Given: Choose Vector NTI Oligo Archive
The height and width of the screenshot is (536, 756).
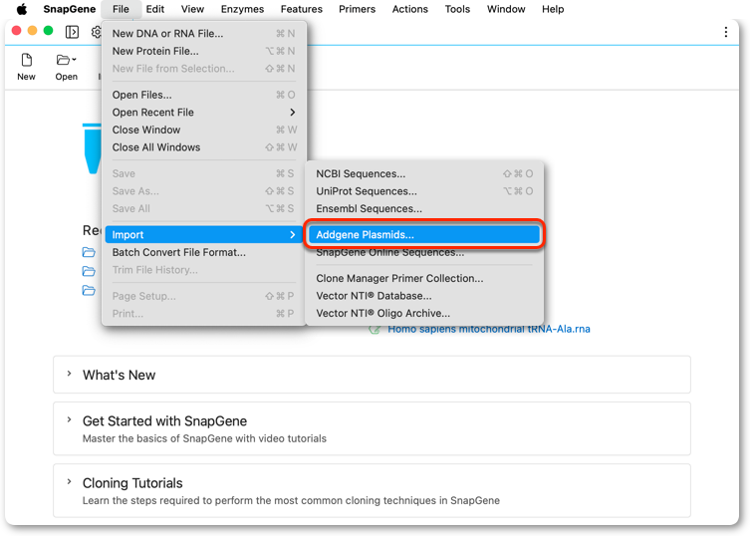Looking at the screenshot, I should 424,313.
